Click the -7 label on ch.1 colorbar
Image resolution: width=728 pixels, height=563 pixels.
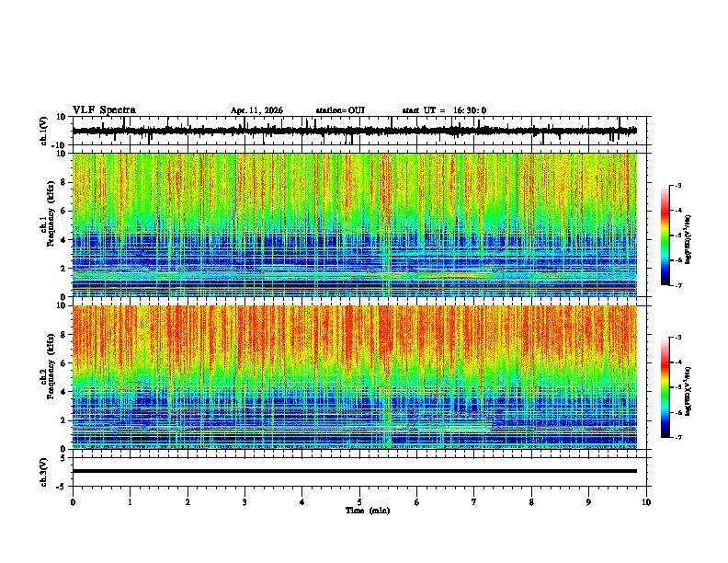(678, 285)
